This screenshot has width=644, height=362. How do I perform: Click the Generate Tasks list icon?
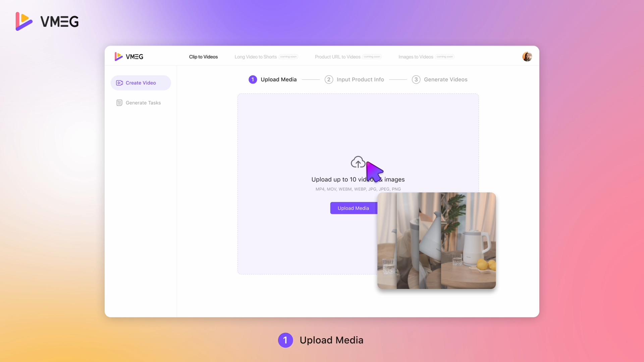119,103
